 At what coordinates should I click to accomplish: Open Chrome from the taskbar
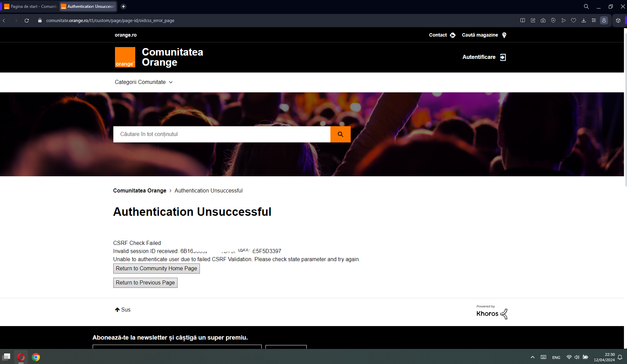click(36, 357)
